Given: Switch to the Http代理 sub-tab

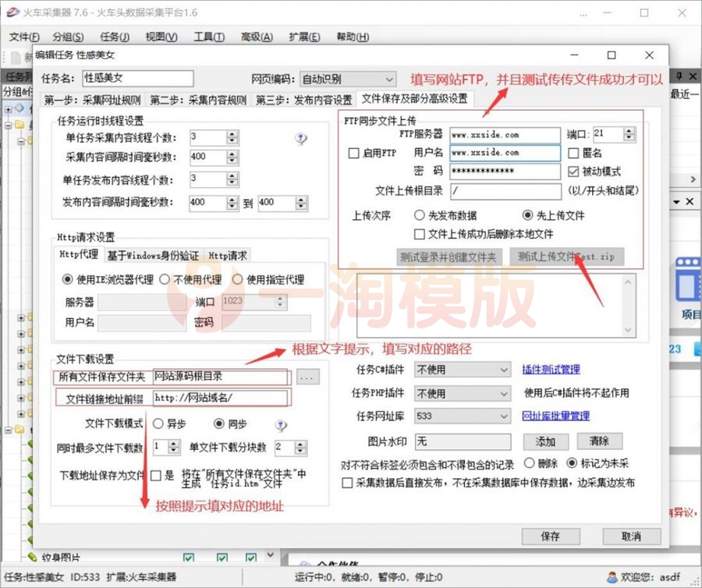Looking at the screenshot, I should click(79, 255).
